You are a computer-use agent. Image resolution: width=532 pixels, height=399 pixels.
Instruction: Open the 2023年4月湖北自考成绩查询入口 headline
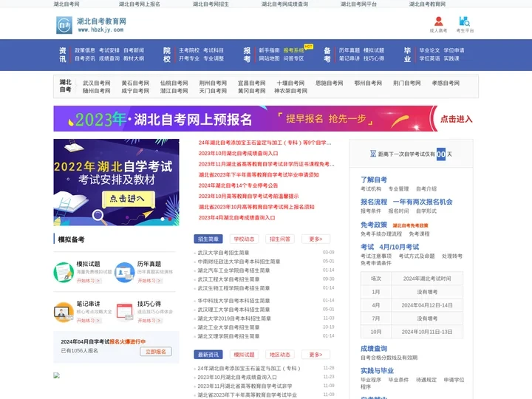237,217
